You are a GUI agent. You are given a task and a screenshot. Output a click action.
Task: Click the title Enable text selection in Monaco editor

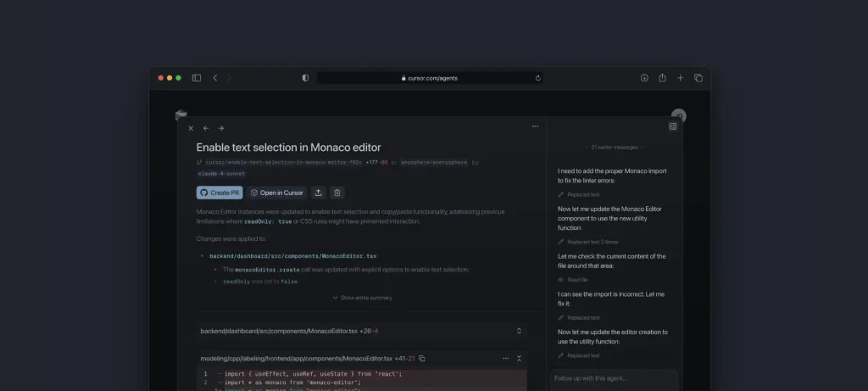point(288,148)
